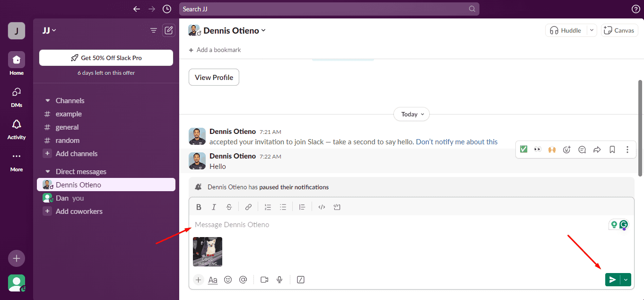
Task: React with the raised hands emoji
Action: (551, 150)
